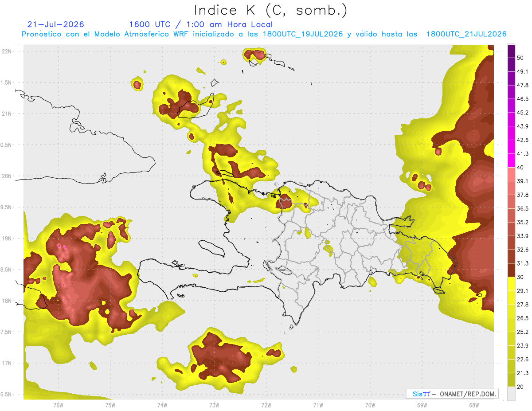Click the colorbar value "21.3"
Image resolution: width=532 pixels, height=411 pixels.
[x=523, y=373]
